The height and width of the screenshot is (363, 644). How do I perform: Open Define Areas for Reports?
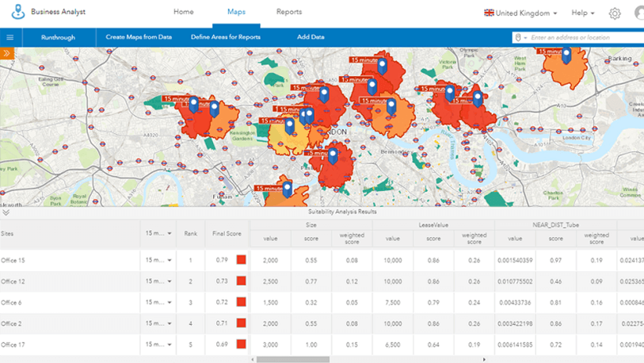tap(226, 37)
